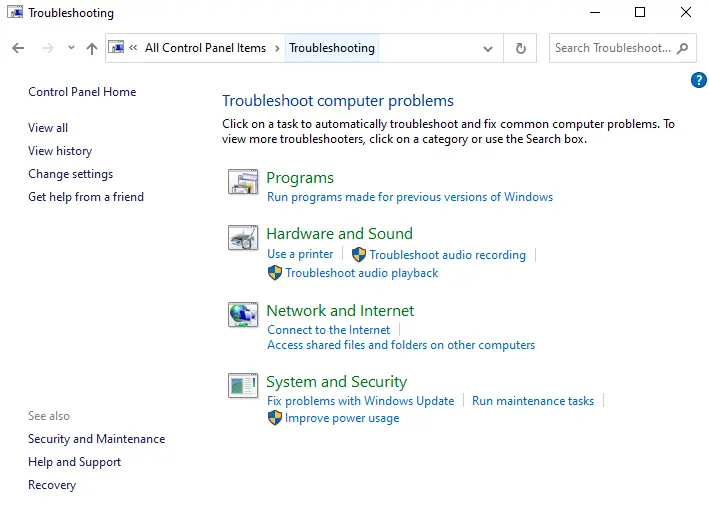Maximize the Troubleshooting window

click(640, 13)
